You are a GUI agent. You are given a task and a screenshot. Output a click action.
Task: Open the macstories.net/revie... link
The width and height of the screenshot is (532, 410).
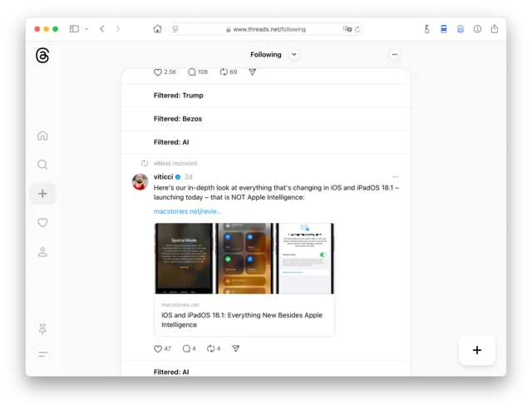[188, 211]
